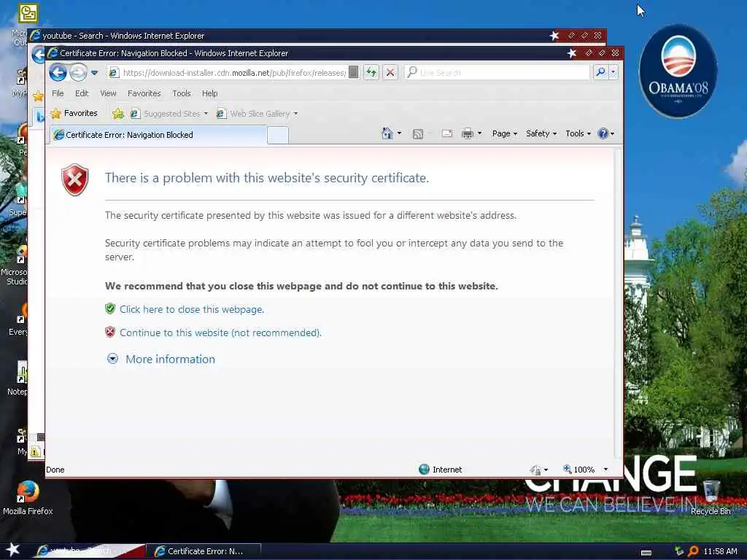Select the Certificate Error: Navigation Blocked tab
The height and width of the screenshot is (560, 747).
pyautogui.click(x=158, y=135)
